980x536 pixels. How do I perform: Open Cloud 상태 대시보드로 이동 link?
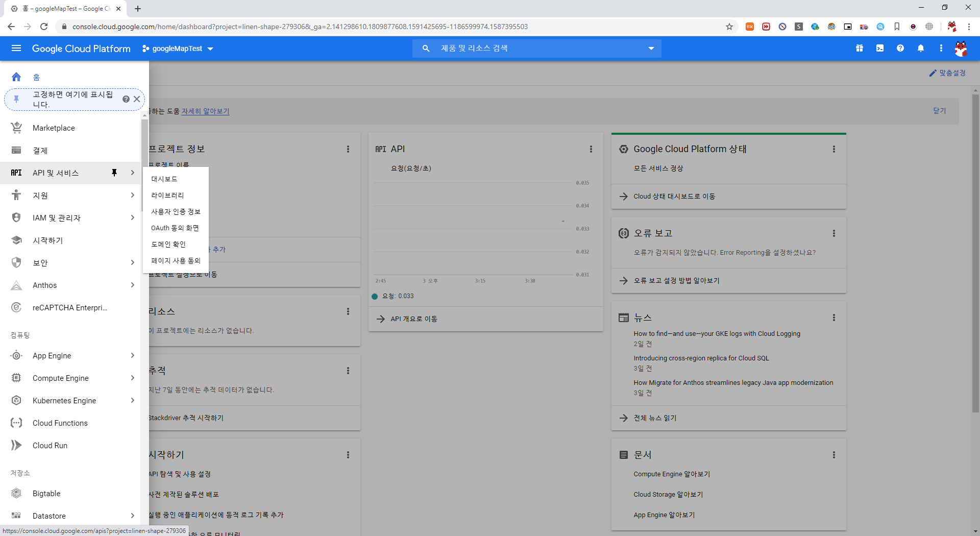click(x=674, y=197)
